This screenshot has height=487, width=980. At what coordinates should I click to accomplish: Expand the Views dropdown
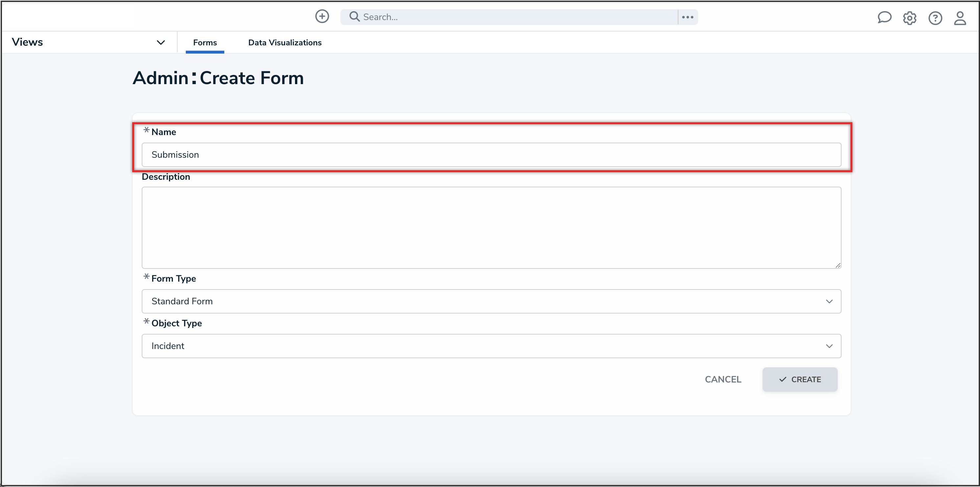(160, 42)
